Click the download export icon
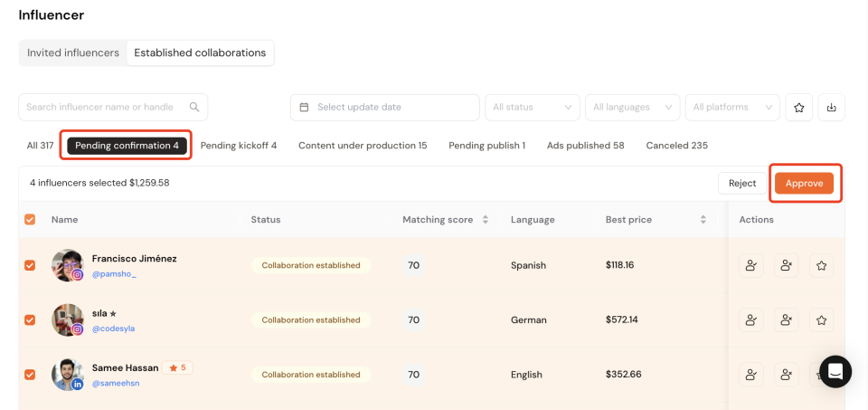This screenshot has height=410, width=868. click(831, 107)
